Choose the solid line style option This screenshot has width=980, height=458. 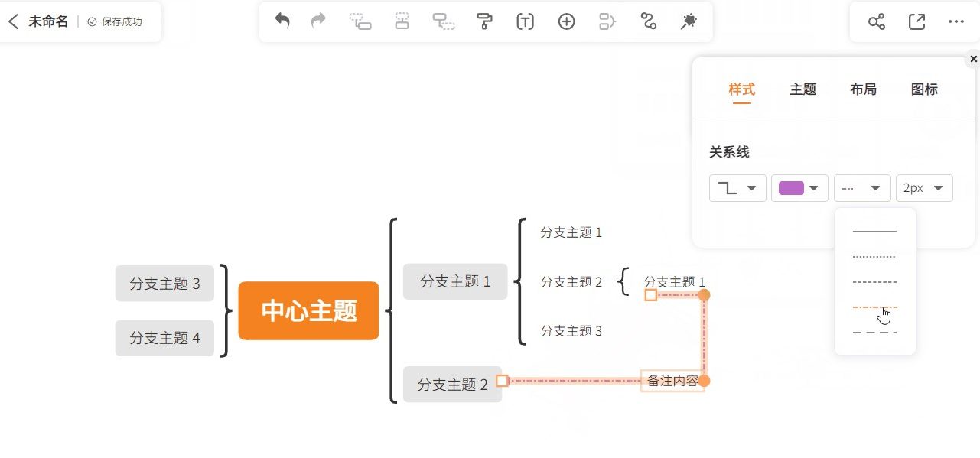[874, 231]
